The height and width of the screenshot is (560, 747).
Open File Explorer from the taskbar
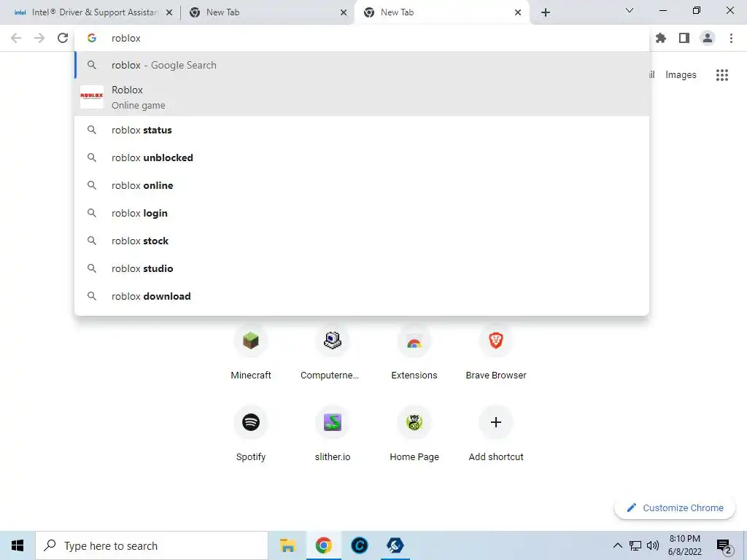(x=287, y=545)
